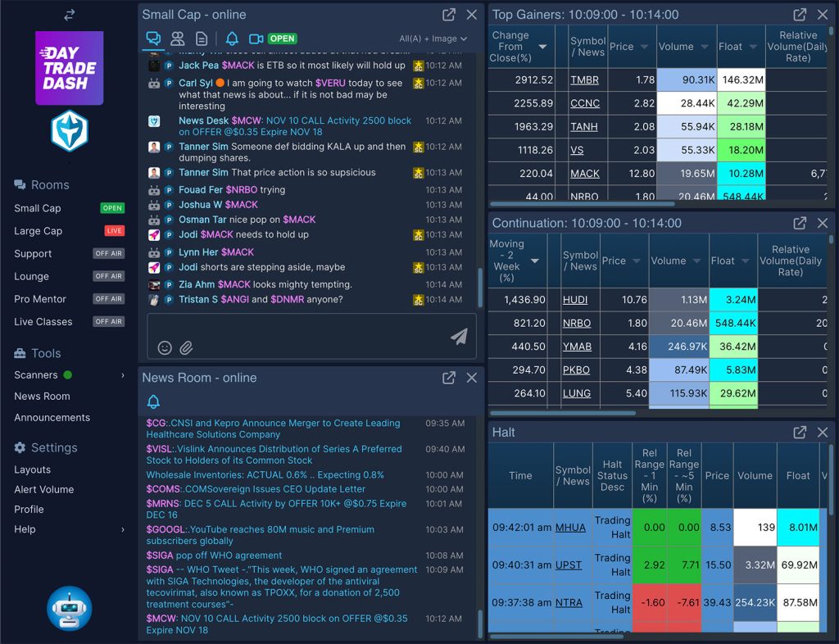Toggle the News Room alert bell
Screen dimensions: 839x644
[153, 401]
